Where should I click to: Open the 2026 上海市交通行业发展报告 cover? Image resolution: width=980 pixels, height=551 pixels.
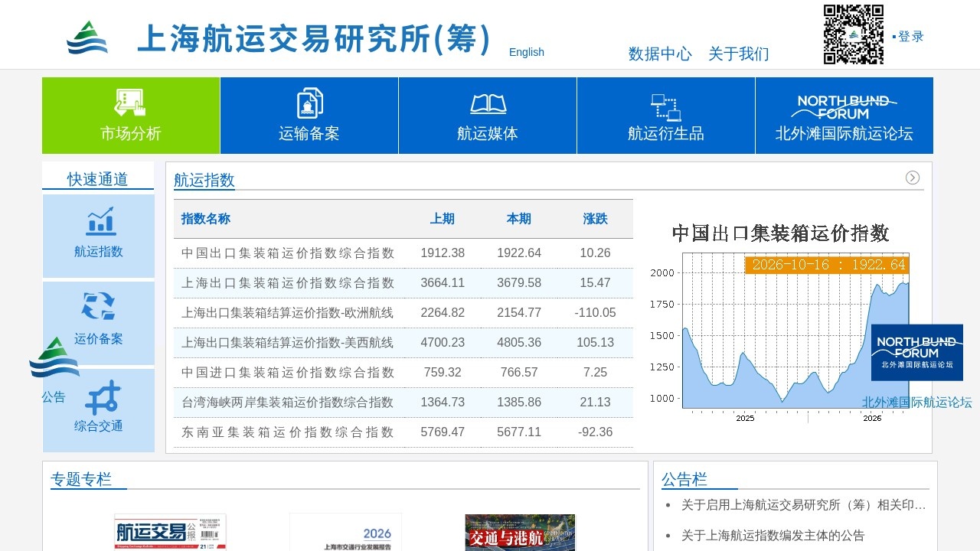click(x=345, y=533)
